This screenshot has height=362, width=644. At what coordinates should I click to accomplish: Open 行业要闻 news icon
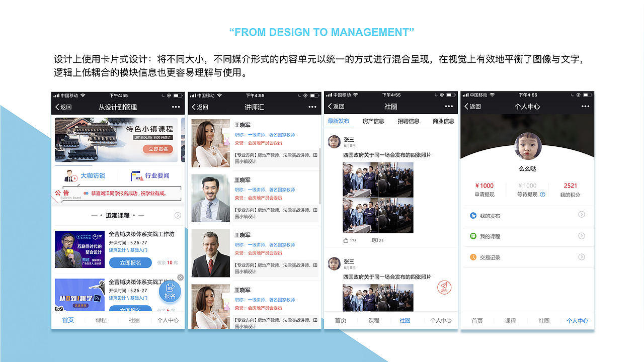click(x=136, y=176)
